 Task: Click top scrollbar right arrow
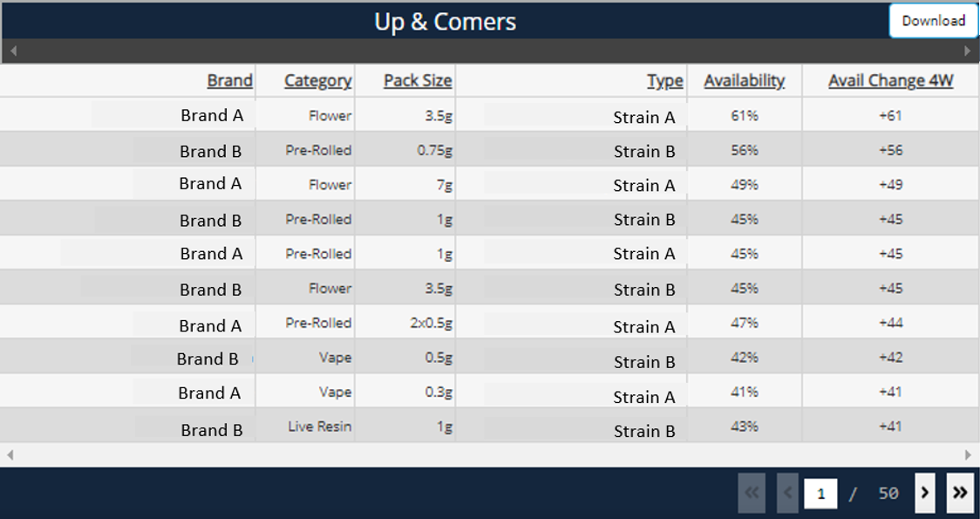pyautogui.click(x=967, y=51)
